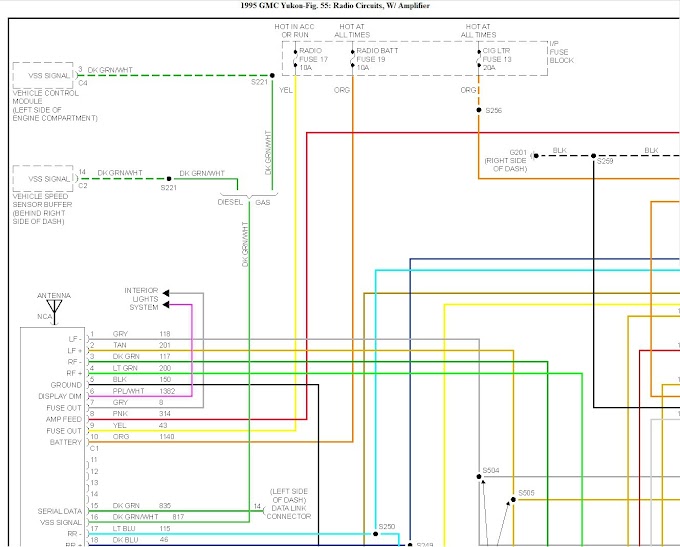680x547 pixels.
Task: Select the 'RF -' pin label
Action: tap(75, 362)
